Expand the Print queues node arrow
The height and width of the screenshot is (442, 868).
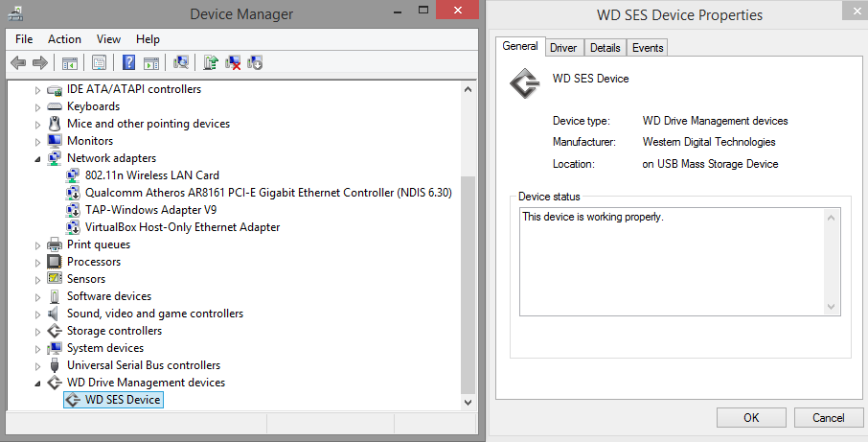37,244
